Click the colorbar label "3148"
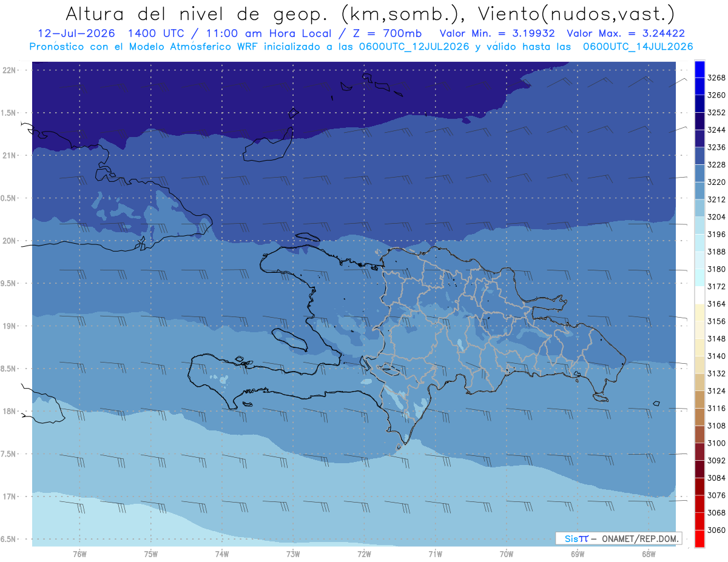The height and width of the screenshot is (562, 728). 716,338
